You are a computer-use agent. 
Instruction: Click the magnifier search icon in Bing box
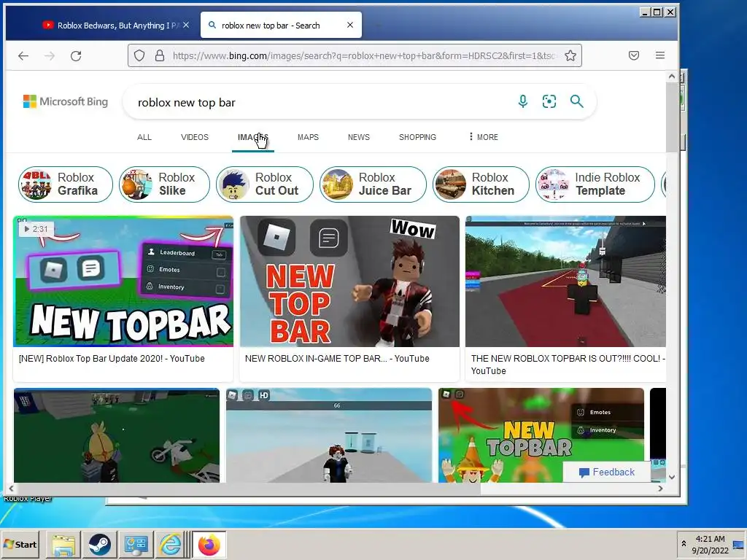point(576,101)
